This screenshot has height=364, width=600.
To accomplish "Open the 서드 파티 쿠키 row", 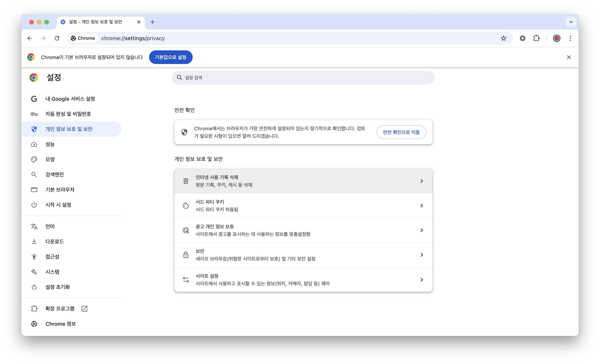I will tap(303, 205).
